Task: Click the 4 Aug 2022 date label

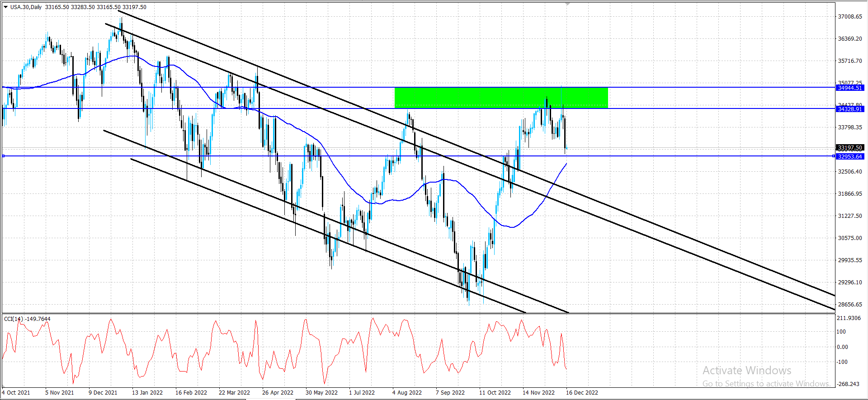Action: click(407, 392)
